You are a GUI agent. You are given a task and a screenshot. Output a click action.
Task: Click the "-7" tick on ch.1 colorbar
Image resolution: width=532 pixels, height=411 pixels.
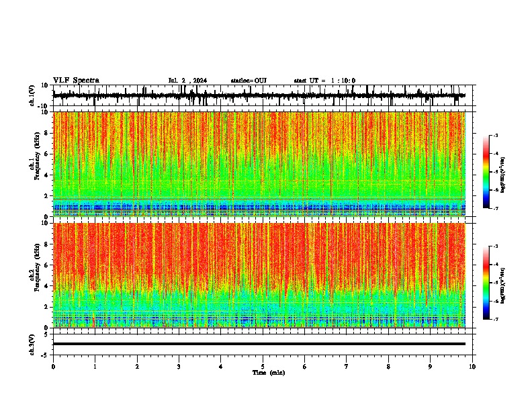click(496, 208)
